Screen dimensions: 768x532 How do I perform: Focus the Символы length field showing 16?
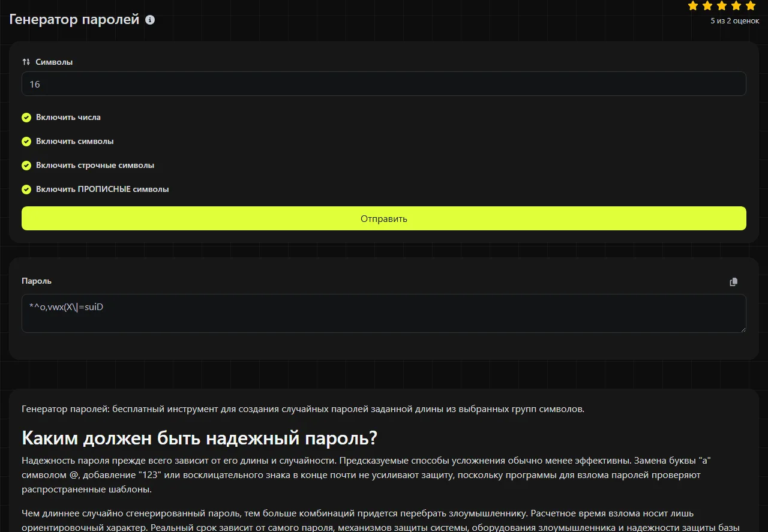[384, 84]
